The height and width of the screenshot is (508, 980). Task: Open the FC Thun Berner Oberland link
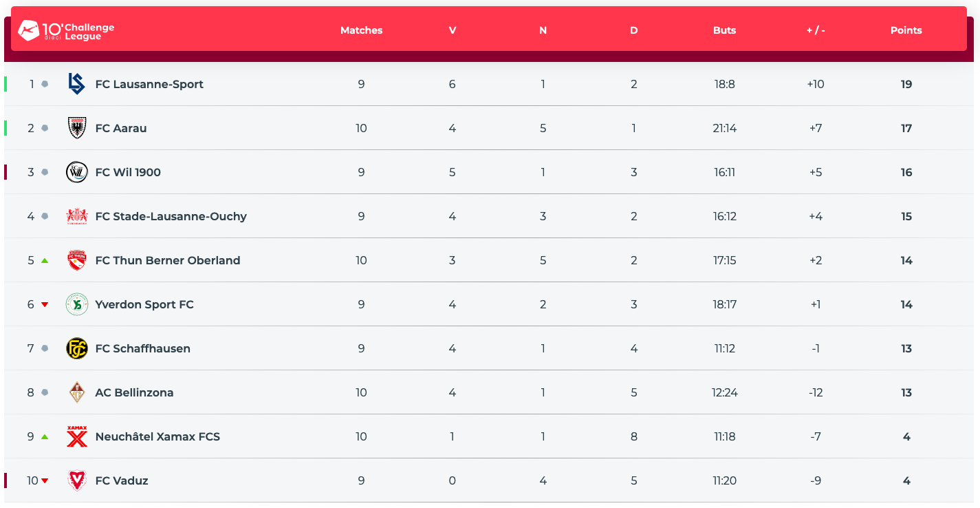coord(168,260)
